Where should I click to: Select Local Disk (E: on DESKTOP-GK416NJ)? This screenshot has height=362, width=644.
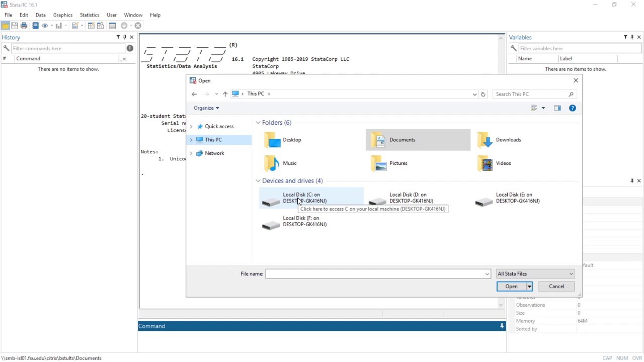click(524, 198)
